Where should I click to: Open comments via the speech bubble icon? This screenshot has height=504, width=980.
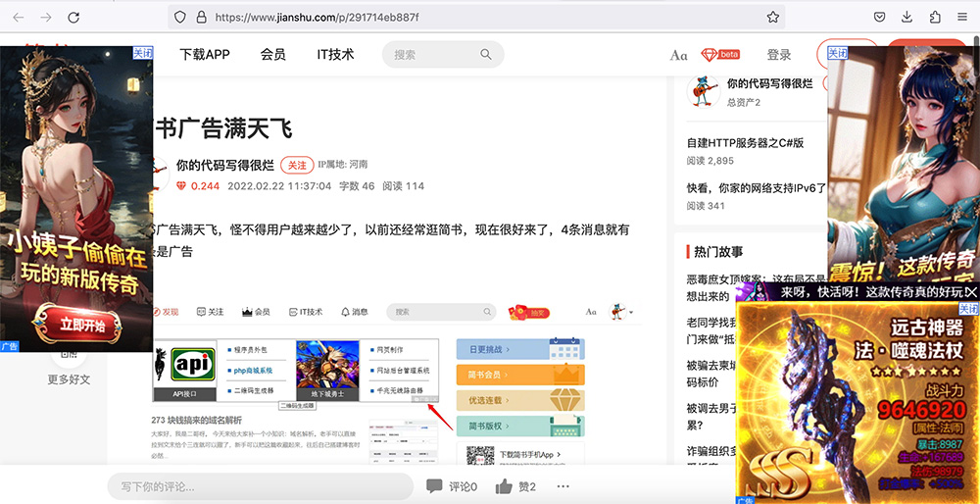pos(434,486)
